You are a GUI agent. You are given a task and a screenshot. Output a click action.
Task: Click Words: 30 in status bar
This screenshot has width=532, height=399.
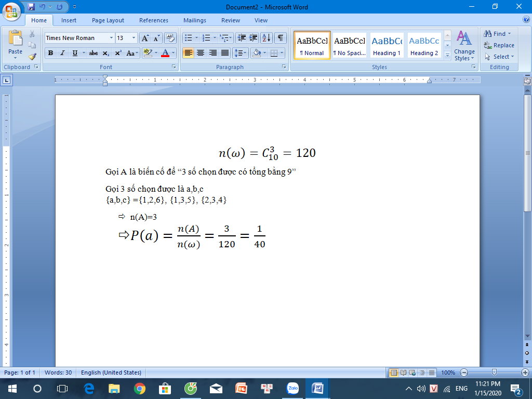coord(58,373)
